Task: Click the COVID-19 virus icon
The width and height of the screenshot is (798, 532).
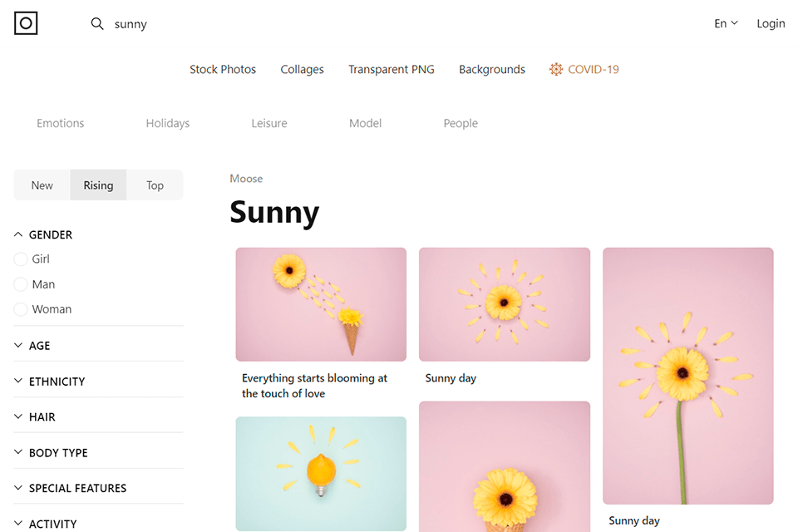Action: (556, 70)
